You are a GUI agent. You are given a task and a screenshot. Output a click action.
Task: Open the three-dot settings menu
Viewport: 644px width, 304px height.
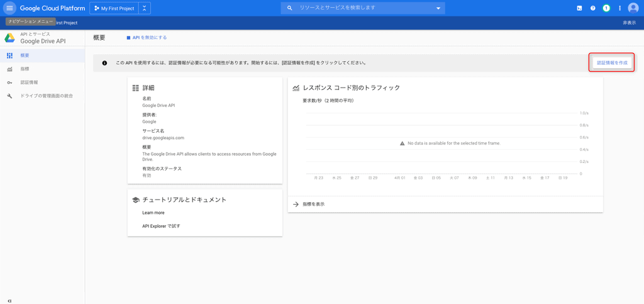point(619,8)
